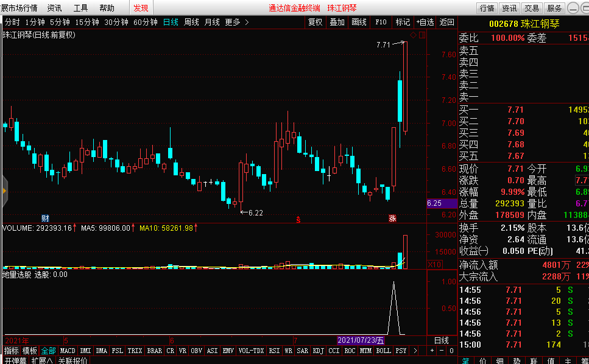Click the 6.25 price label on the axis
Image resolution: width=589 pixels, height=364 pixels.
point(442,203)
